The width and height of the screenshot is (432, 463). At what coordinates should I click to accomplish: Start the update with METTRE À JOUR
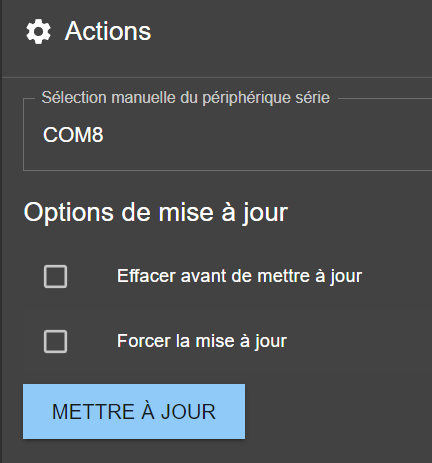[x=134, y=411]
